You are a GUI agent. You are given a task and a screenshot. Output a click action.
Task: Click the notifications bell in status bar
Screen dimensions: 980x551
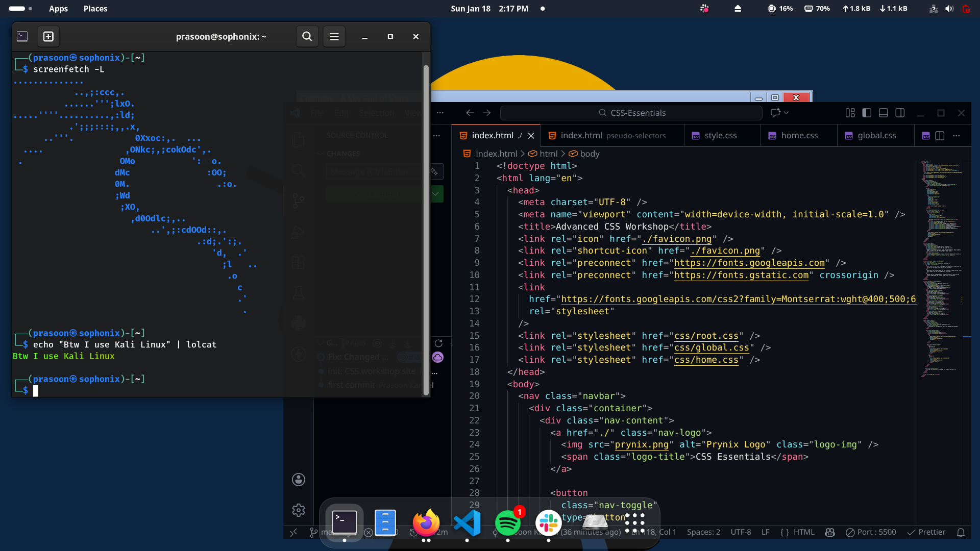[961, 532]
